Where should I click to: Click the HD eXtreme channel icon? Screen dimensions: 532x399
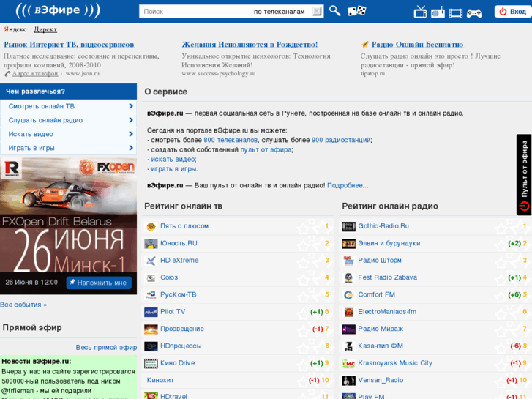(x=151, y=261)
